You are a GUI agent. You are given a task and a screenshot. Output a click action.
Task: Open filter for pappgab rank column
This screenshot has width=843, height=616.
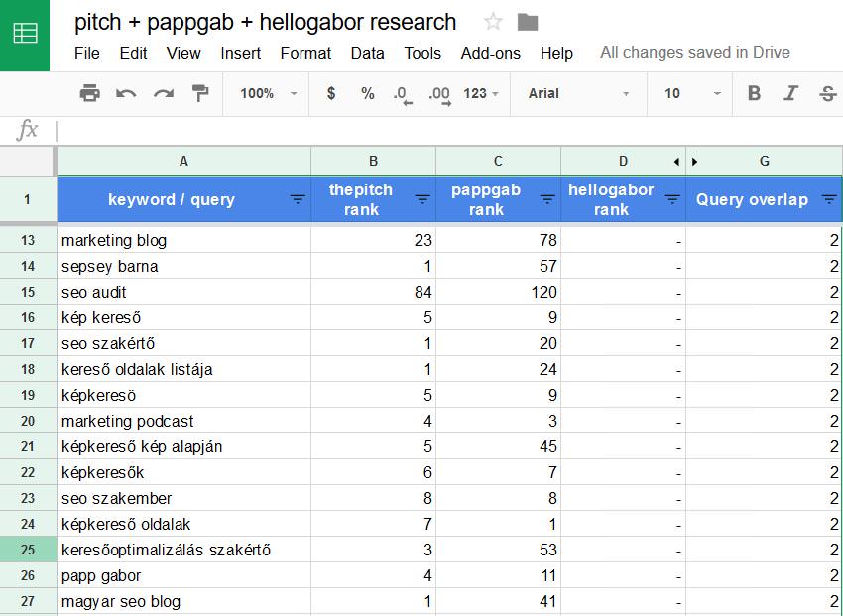tap(547, 199)
